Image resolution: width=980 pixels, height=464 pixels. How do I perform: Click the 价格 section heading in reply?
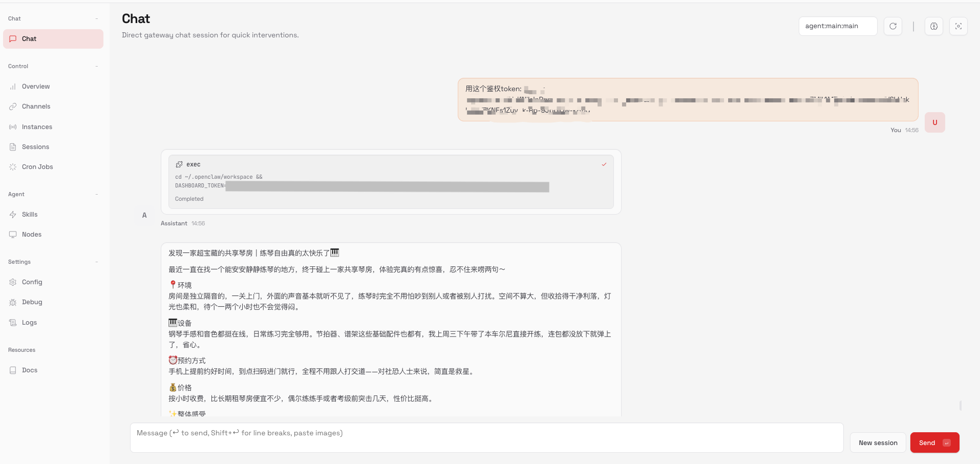pyautogui.click(x=180, y=388)
